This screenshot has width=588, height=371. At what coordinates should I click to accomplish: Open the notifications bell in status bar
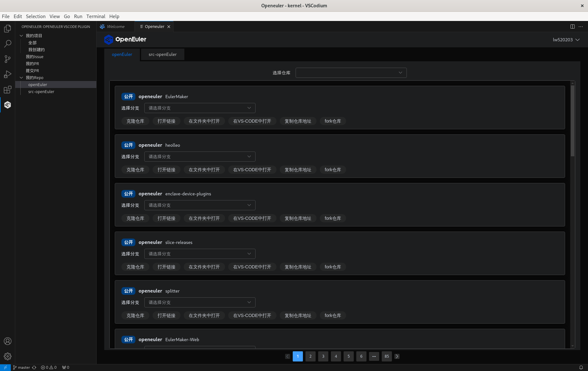[581, 368]
